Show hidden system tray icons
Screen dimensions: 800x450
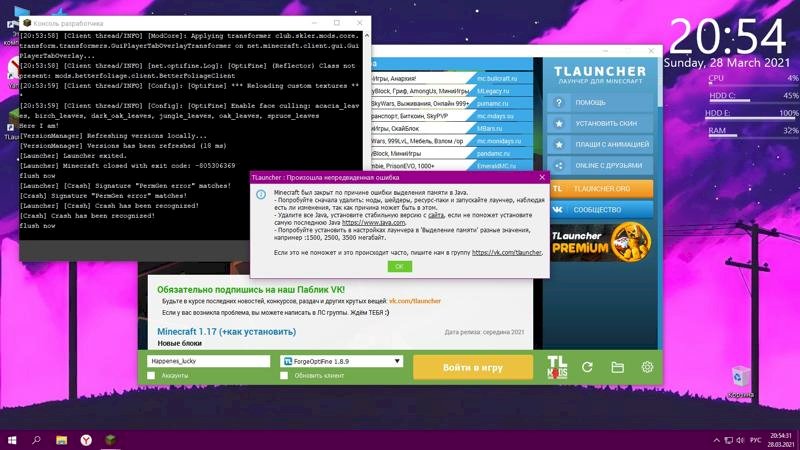[x=716, y=439]
